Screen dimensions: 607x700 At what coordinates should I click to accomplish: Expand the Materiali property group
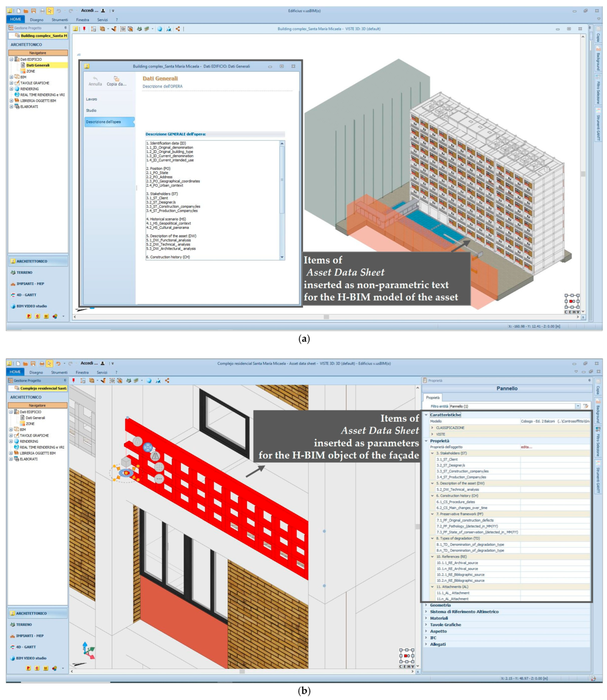tap(426, 618)
